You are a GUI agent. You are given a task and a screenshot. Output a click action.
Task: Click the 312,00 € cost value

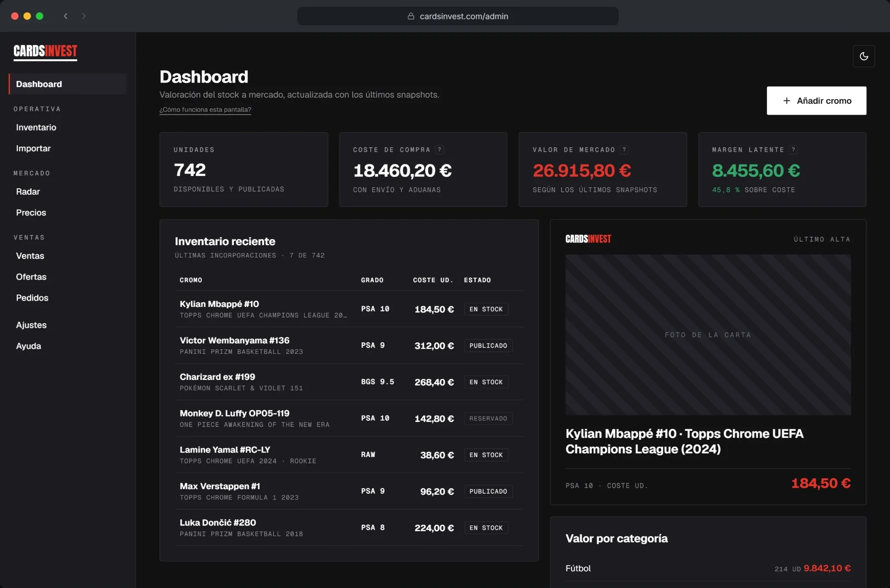click(x=434, y=346)
